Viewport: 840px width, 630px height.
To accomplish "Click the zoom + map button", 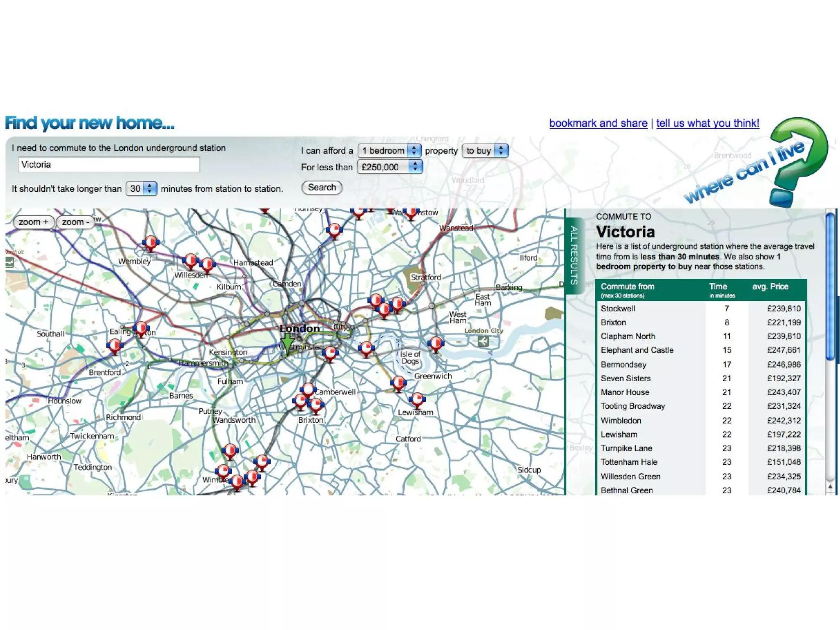I will 34,222.
